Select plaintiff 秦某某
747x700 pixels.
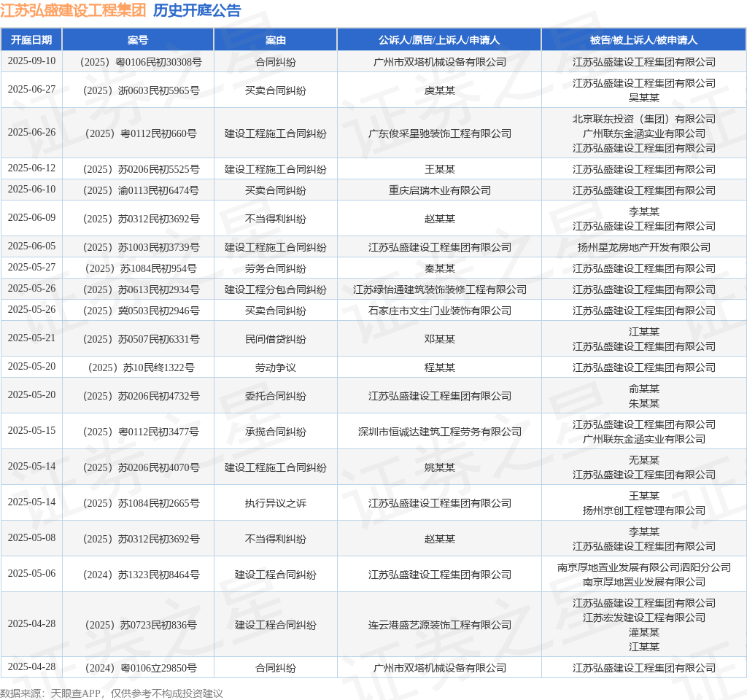(x=439, y=268)
